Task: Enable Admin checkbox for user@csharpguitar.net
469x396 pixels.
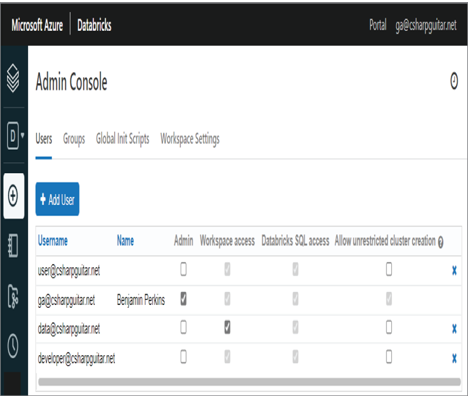Action: (183, 269)
